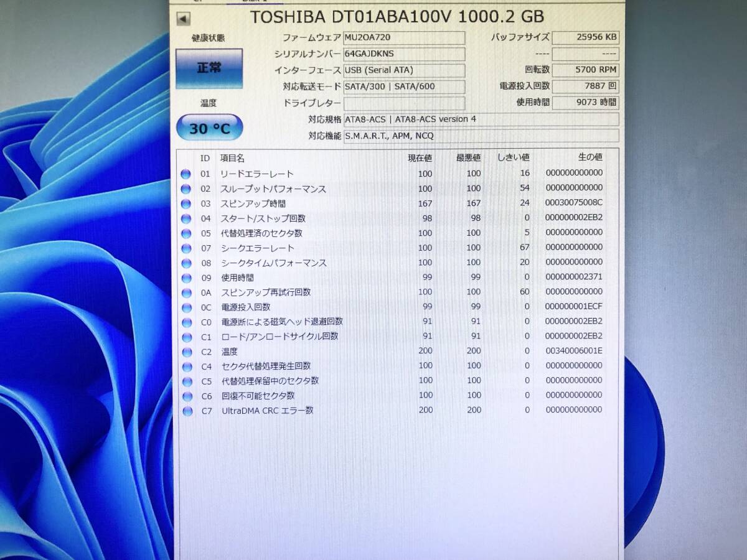Image resolution: width=747 pixels, height=560 pixels.
Task: Select the シークエラーレート row name
Action: [258, 248]
